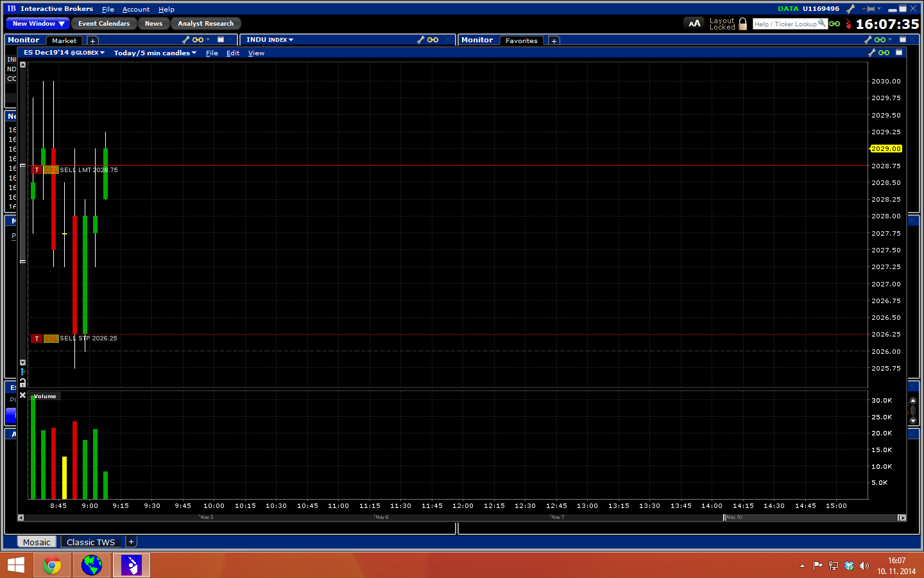Click the T button on SELL LMT order
Screen dimensions: 924x578
coord(37,170)
